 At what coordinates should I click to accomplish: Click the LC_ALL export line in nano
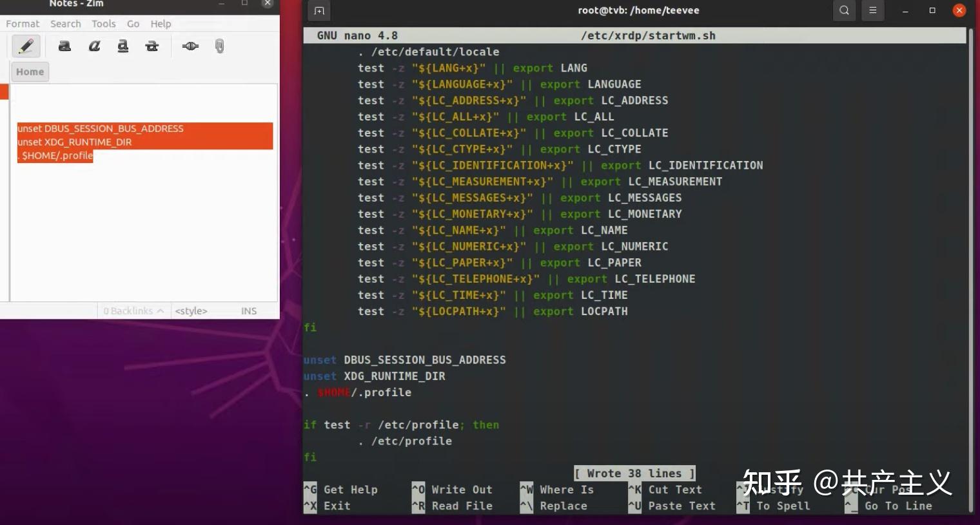(486, 117)
